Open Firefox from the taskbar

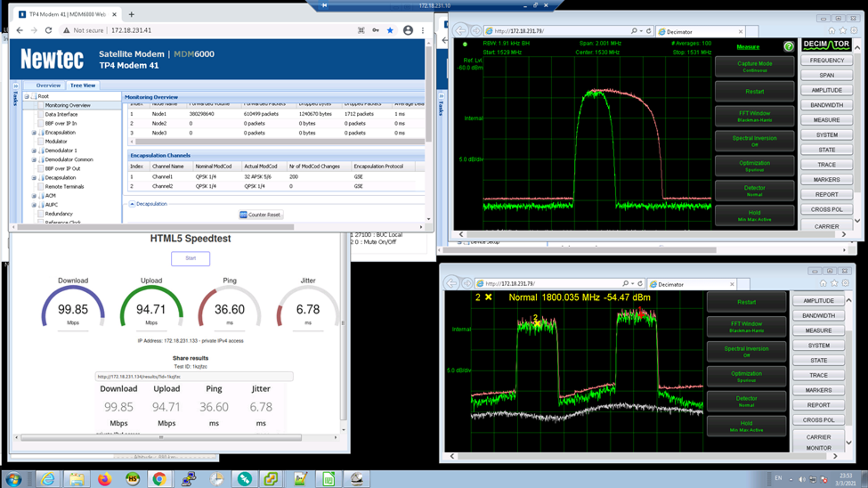104,479
